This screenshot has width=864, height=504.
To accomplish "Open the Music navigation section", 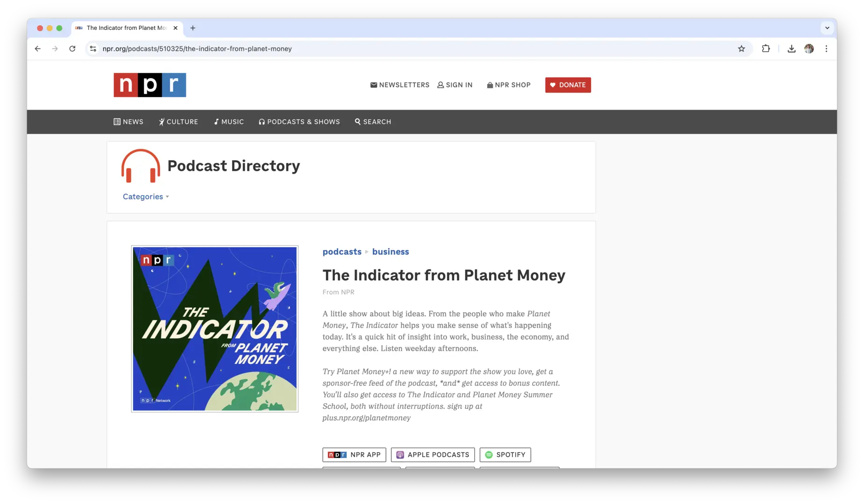I will click(x=229, y=122).
